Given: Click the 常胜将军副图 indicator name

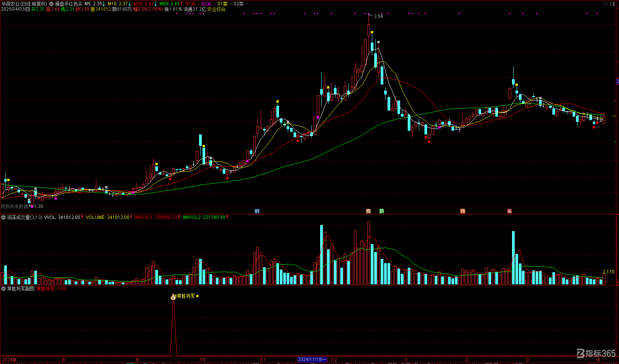Looking at the screenshot, I should coord(21,289).
